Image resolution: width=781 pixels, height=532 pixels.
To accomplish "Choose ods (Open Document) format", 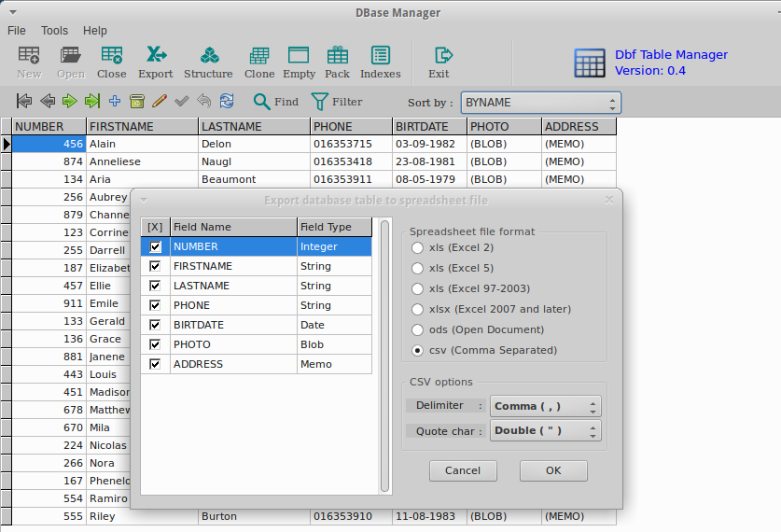I will (x=418, y=329).
